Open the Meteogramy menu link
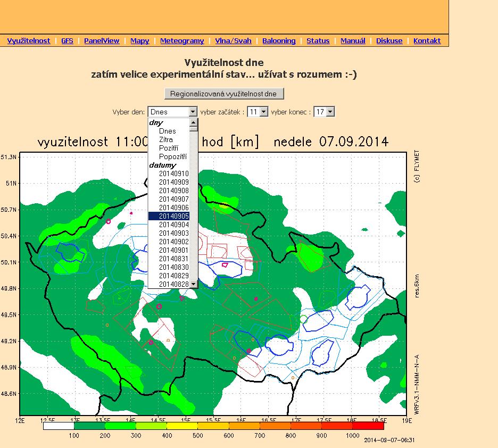This screenshot has height=448, width=498. pos(182,41)
